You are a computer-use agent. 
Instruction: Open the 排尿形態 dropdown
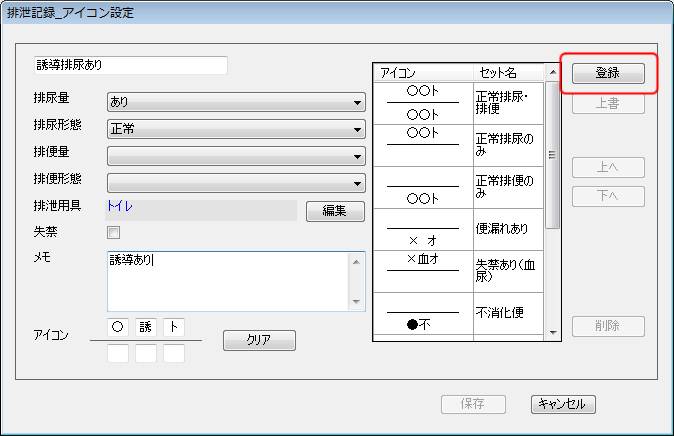[236, 129]
